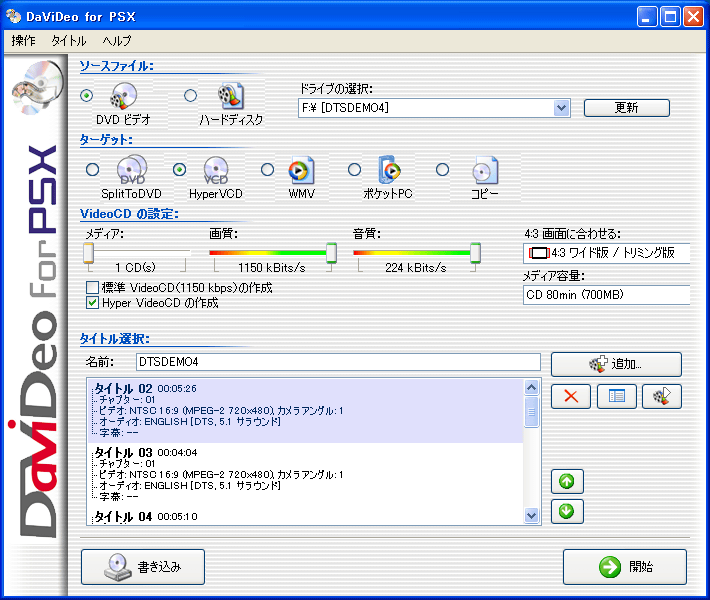710x600 pixels.
Task: Click the 更新 refresh button
Action: pyautogui.click(x=626, y=108)
